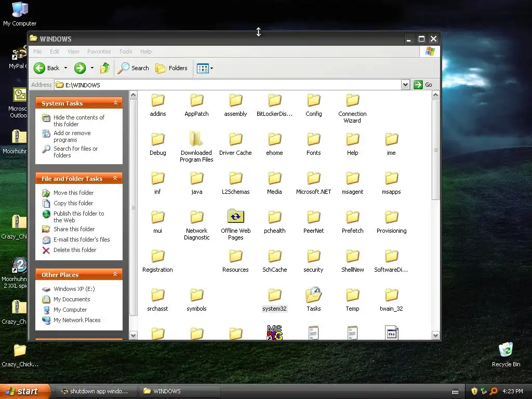The height and width of the screenshot is (399, 532).
Task: Select the Driver Cache folder icon
Action: [235, 139]
